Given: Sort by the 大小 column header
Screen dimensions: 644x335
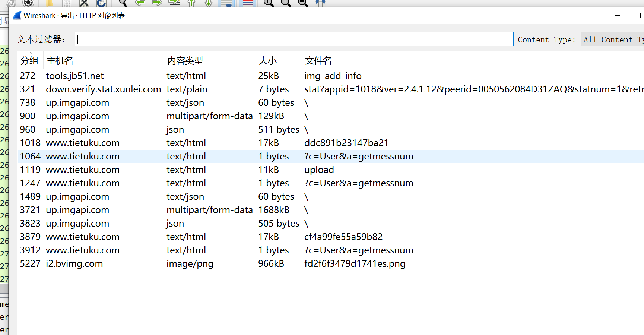Looking at the screenshot, I should 279,61.
